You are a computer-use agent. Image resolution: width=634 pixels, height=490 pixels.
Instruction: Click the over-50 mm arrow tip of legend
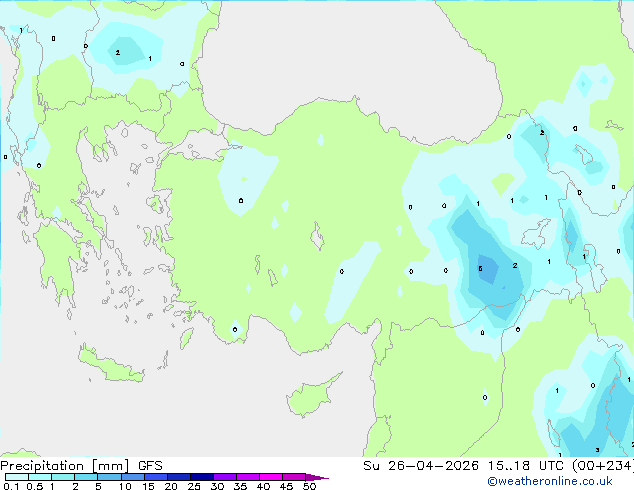[x=317, y=477]
